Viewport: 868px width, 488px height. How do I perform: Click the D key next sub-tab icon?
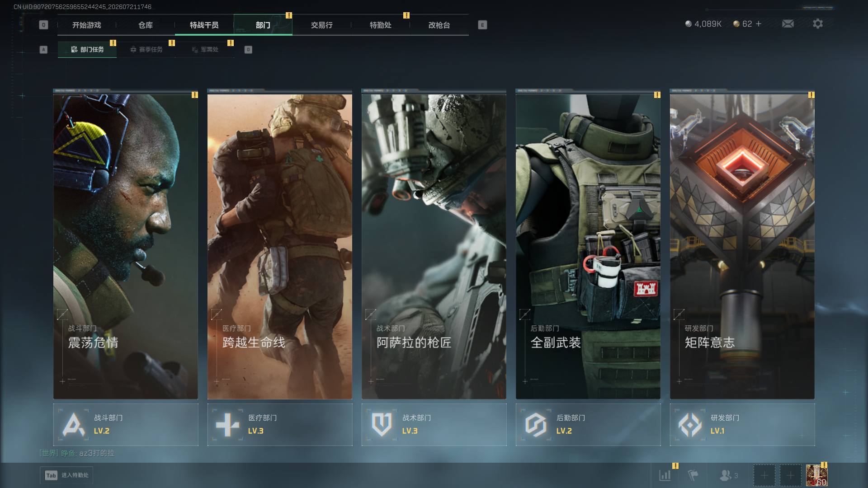coord(248,50)
